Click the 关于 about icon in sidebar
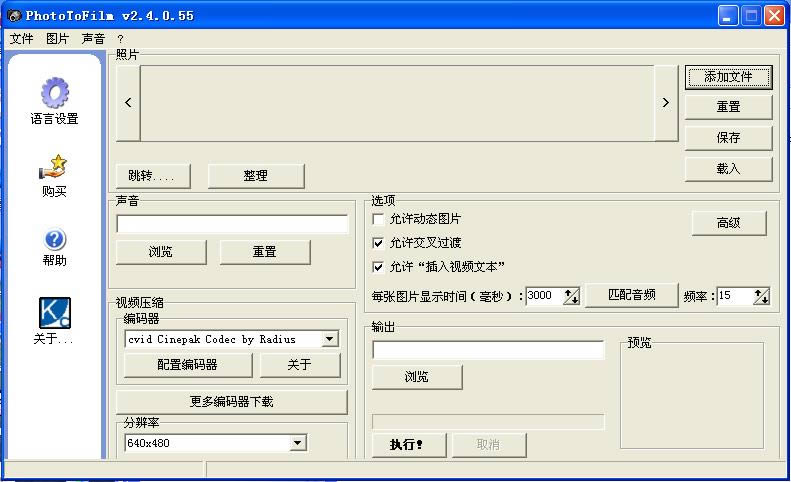 point(54,313)
